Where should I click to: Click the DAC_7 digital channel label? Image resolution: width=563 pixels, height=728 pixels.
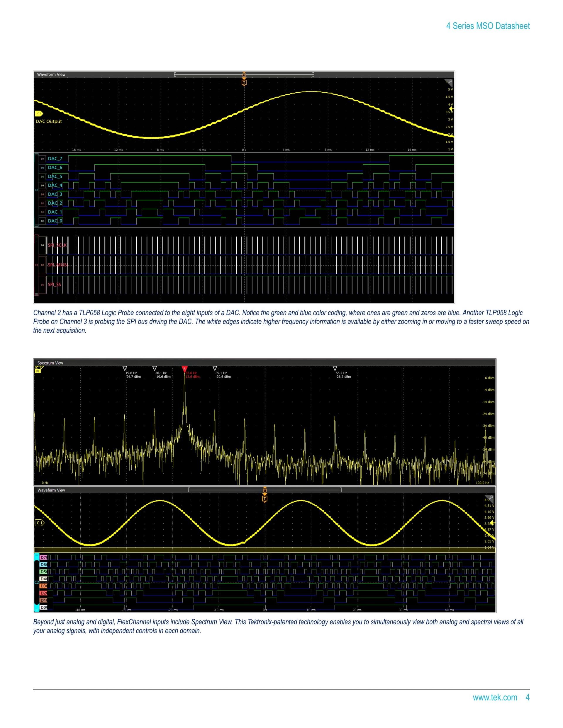click(x=55, y=159)
